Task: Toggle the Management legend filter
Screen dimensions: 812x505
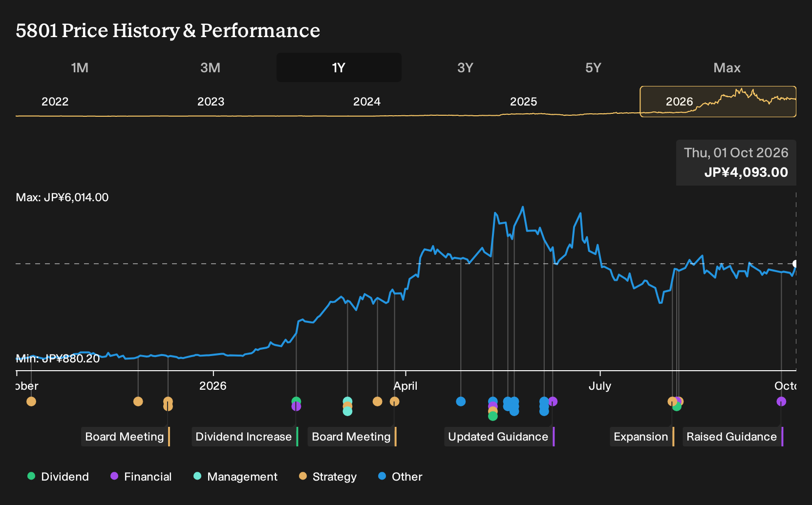Action: (235, 477)
